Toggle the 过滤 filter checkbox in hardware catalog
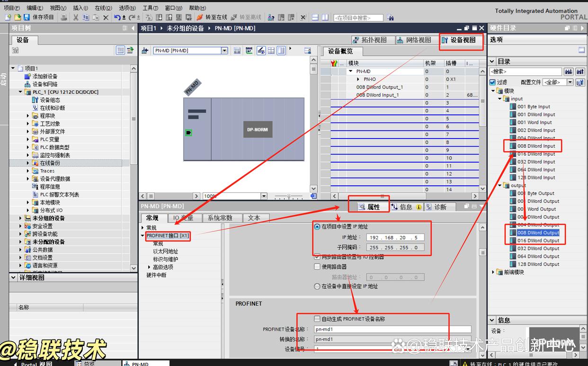Screen dimensions: 588x366 tap(492, 82)
